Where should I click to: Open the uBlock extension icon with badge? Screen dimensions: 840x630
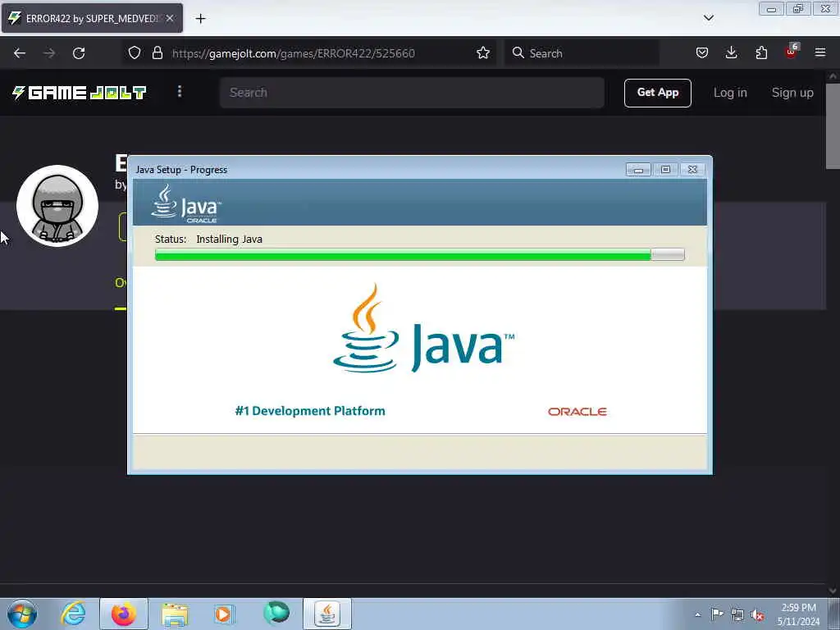[x=792, y=52]
